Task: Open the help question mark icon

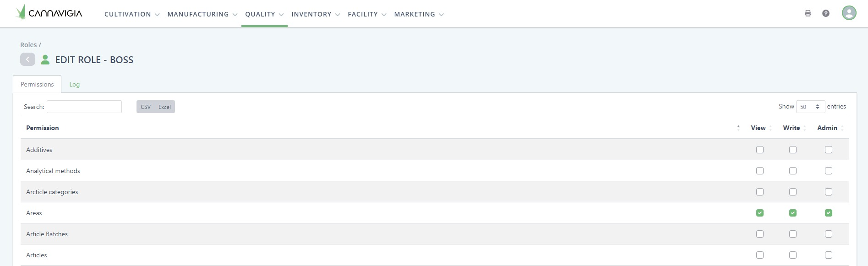Action: 826,13
